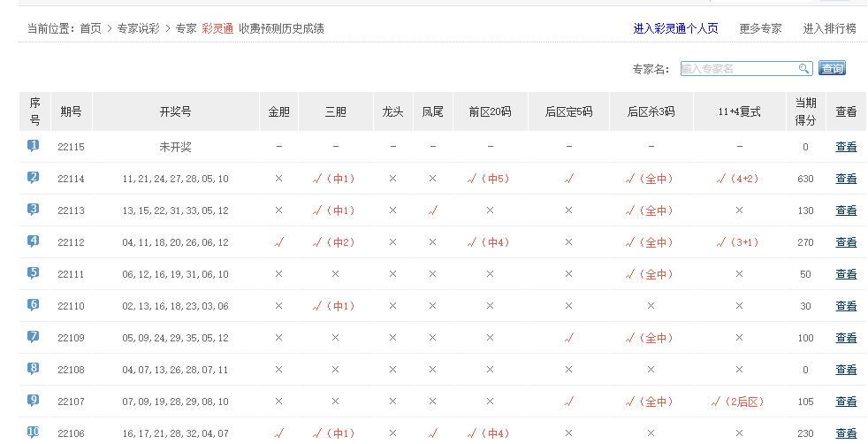Click the row 1 sequence number badge
This screenshot has width=868, height=444.
(34, 146)
